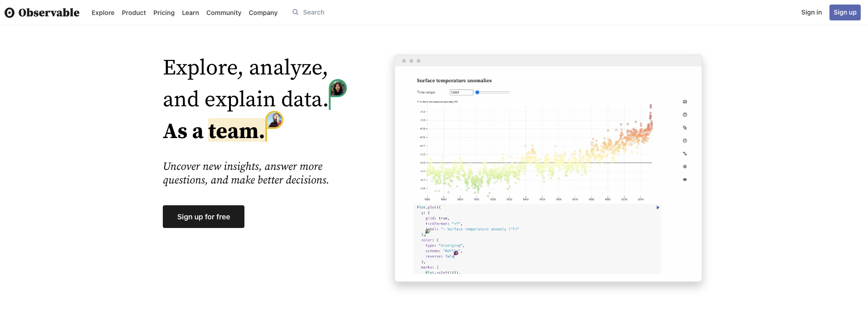Viewport: 868px width, 327px height.
Task: Open the Product menu
Action: (x=133, y=13)
